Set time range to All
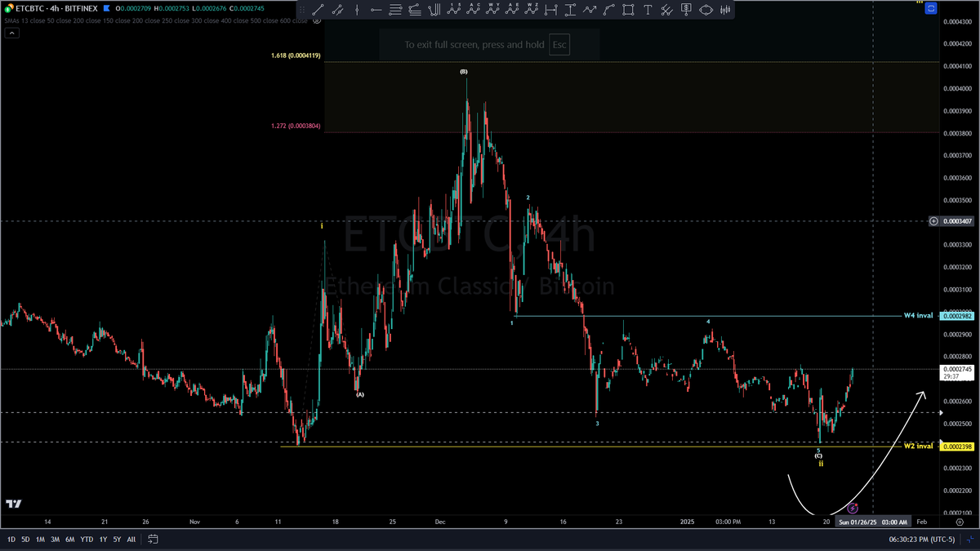 point(131,540)
